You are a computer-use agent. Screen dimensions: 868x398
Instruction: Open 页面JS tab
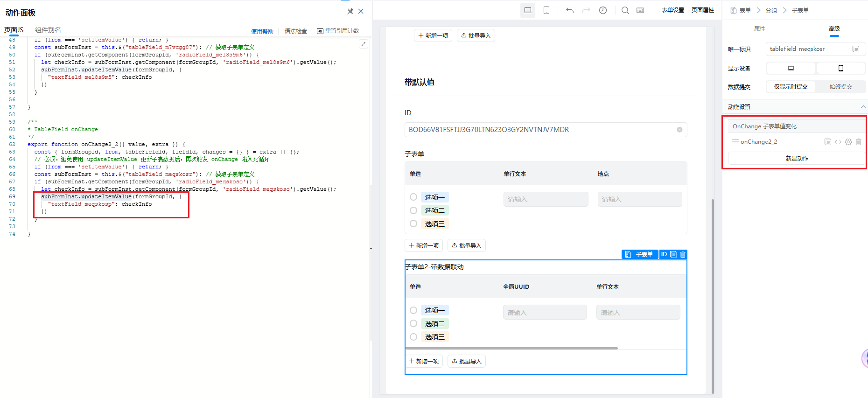point(14,30)
